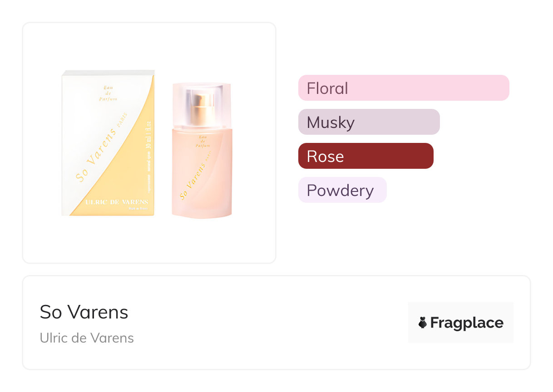
Task: Open the Fragplace brand name text
Action: tap(466, 323)
